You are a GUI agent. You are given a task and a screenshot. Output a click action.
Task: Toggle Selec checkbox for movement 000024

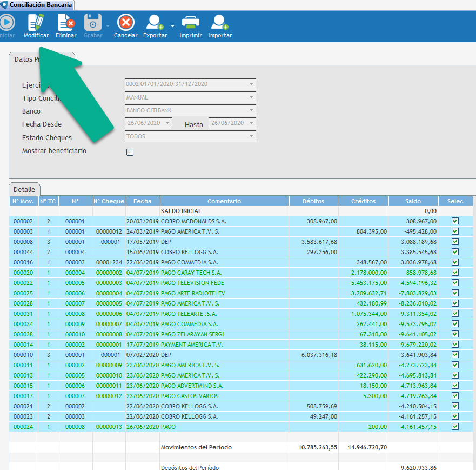click(455, 427)
